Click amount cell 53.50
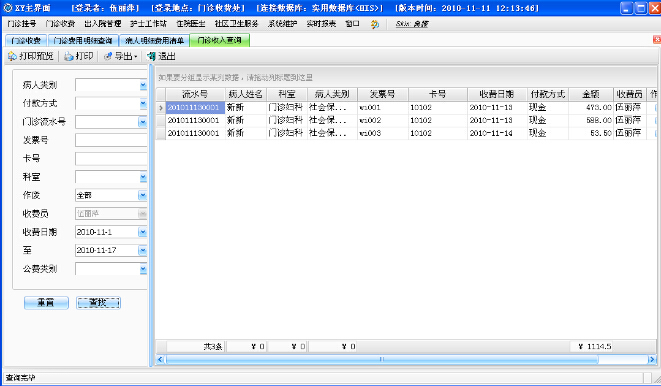Viewport: 661px width, 386px height. pyautogui.click(x=591, y=133)
